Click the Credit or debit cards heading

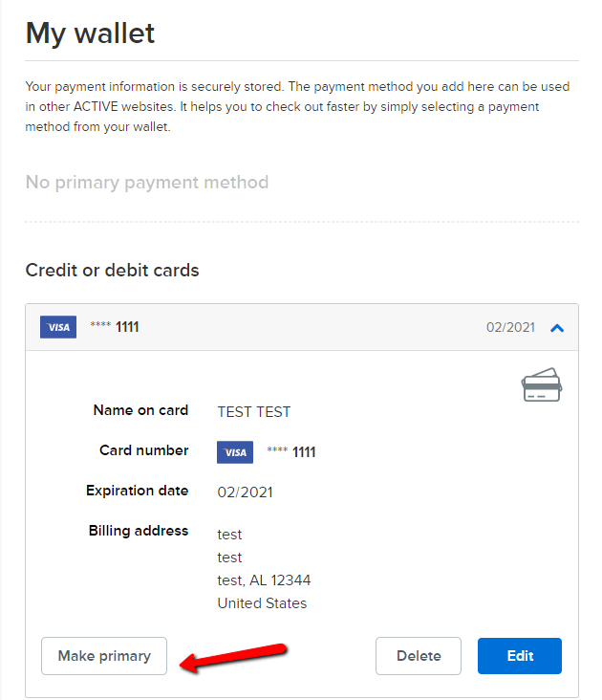pyautogui.click(x=112, y=271)
